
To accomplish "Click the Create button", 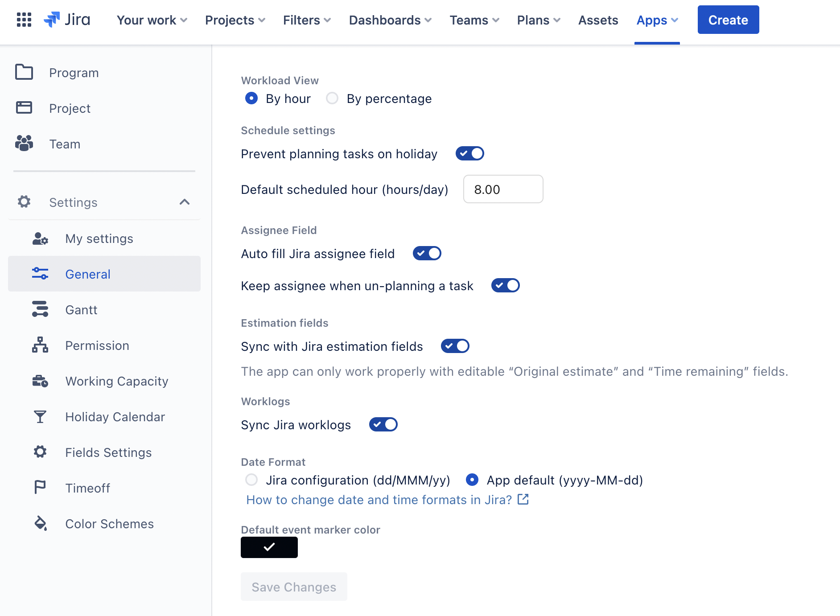I will coord(728,20).
